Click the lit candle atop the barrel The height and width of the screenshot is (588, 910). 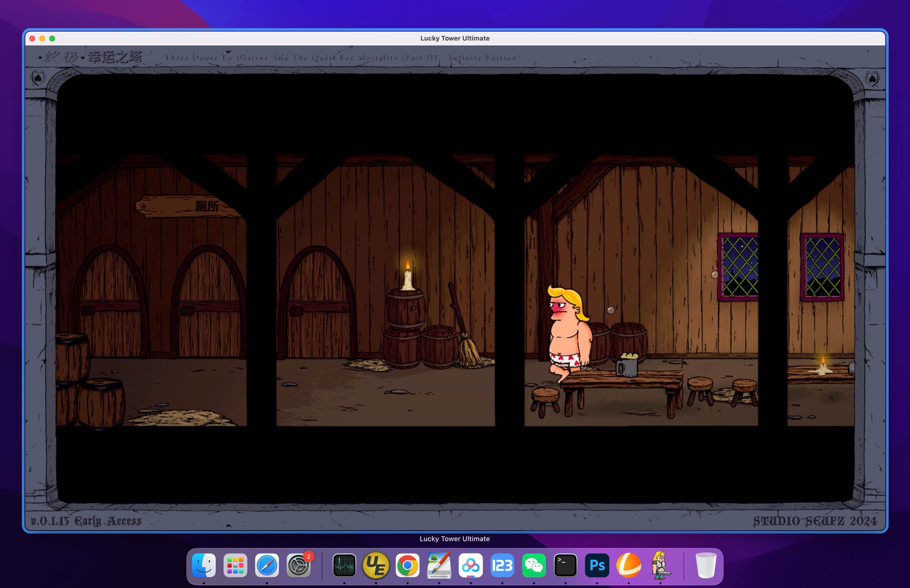[408, 275]
